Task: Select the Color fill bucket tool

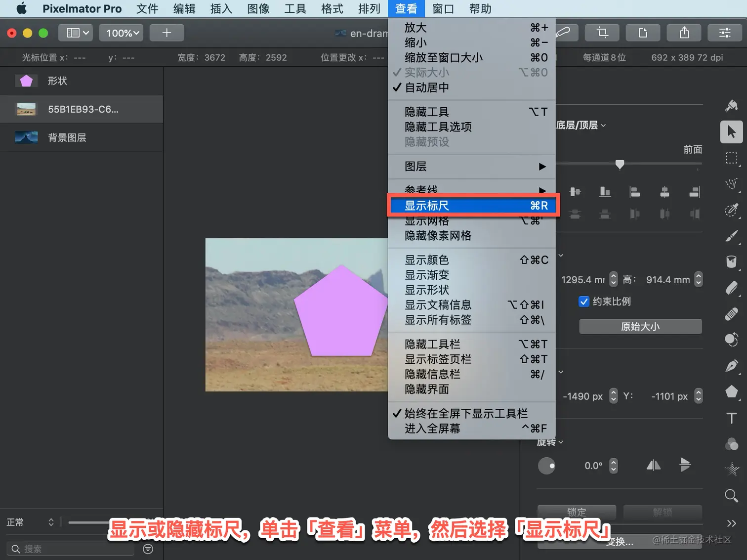Action: point(732,261)
